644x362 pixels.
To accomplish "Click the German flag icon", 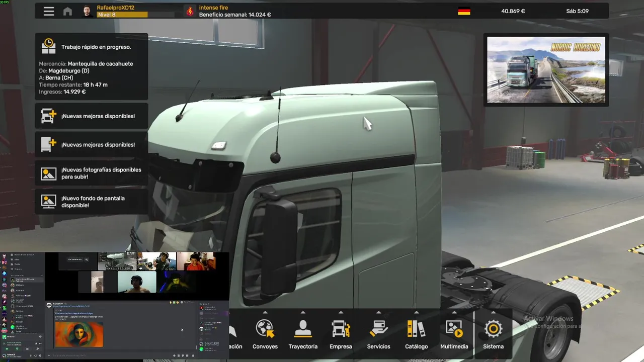I will pos(464,11).
